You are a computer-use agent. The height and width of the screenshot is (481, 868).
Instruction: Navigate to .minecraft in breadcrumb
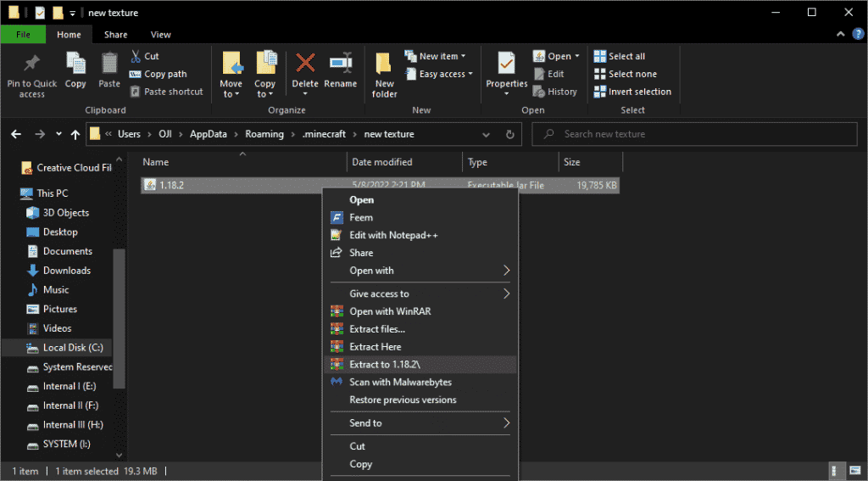[x=324, y=134]
